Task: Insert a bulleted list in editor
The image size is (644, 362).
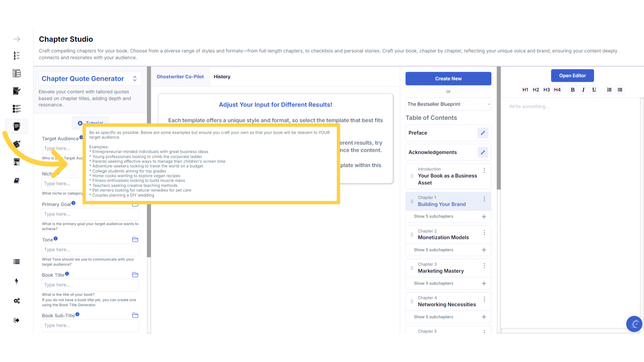Action: tap(620, 90)
